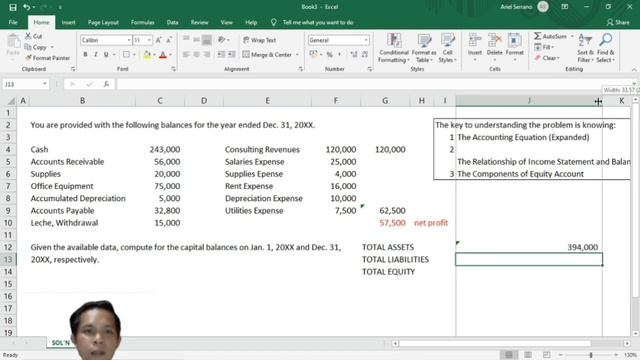Viewport: 640px width, 360px height.
Task: Switch to Page Layout view in status bar
Action: pos(528,355)
